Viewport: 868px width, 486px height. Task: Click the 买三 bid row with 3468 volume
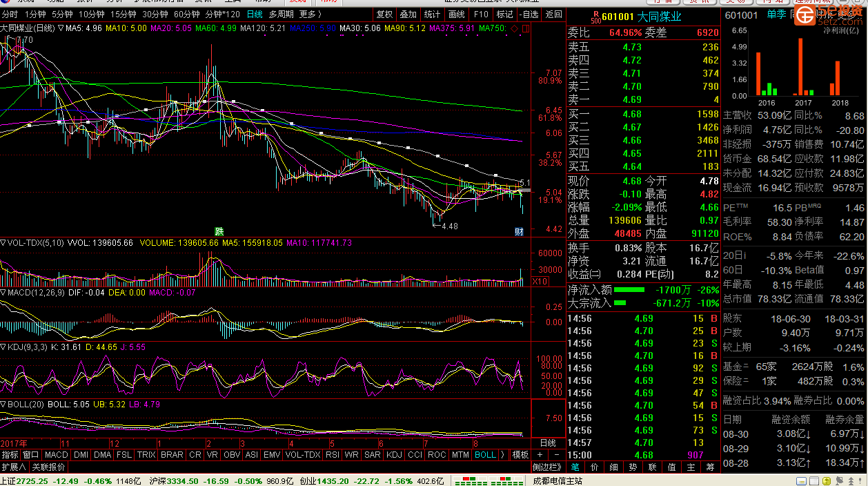pos(643,140)
